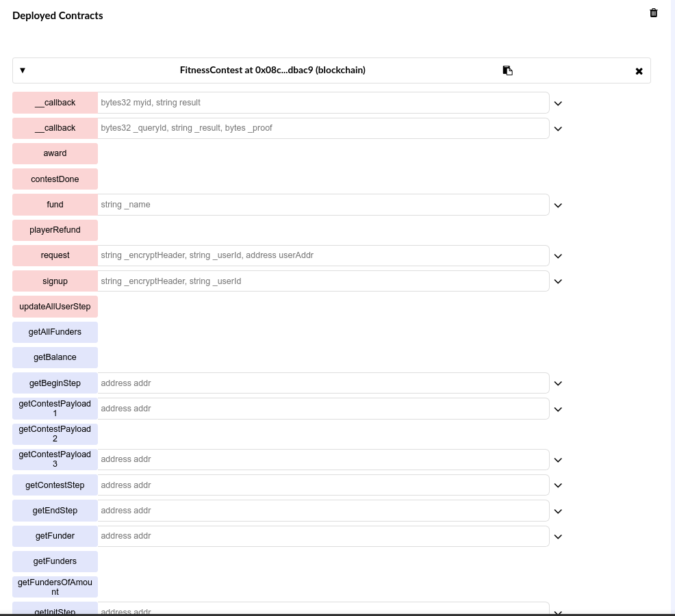The height and width of the screenshot is (616, 675).
Task: Click the getBeginStep button
Action: 55,383
